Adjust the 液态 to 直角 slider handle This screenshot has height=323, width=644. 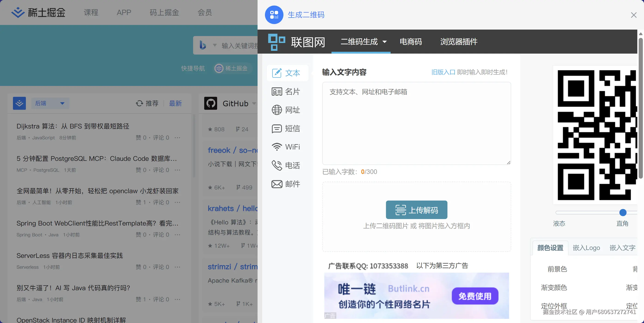click(x=623, y=213)
